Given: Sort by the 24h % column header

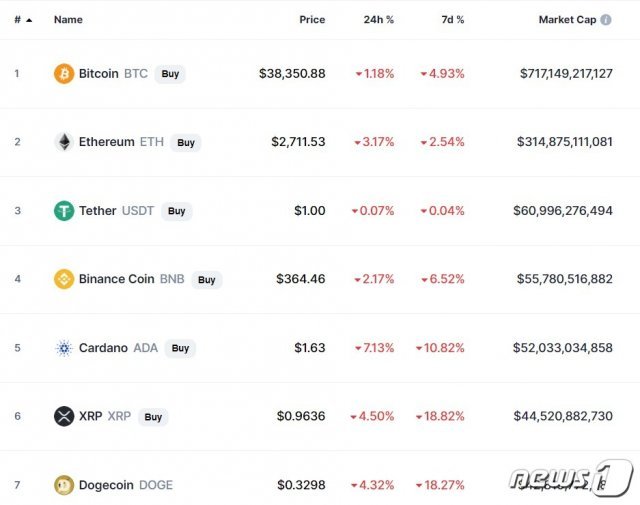Looking at the screenshot, I should tap(379, 20).
